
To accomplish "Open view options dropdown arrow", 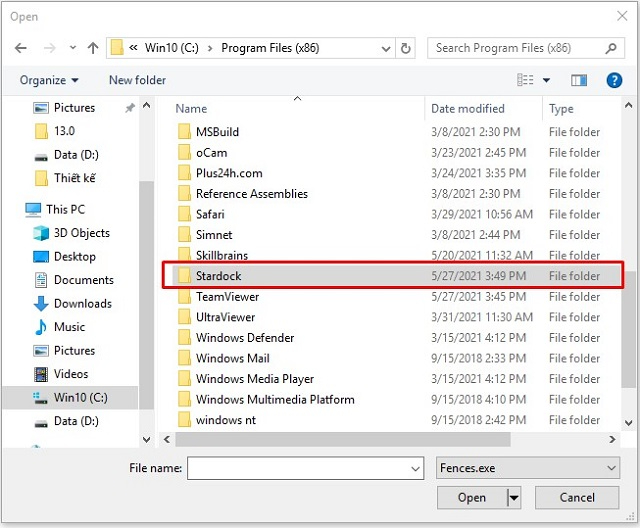I will 546,80.
